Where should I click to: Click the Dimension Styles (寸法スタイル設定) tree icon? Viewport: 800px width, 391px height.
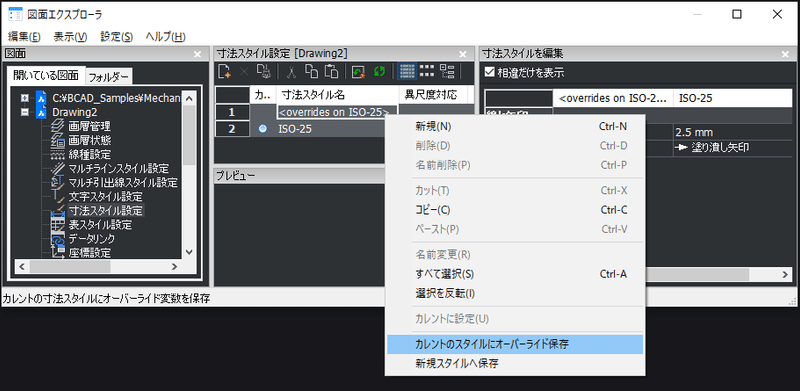pyautogui.click(x=58, y=210)
